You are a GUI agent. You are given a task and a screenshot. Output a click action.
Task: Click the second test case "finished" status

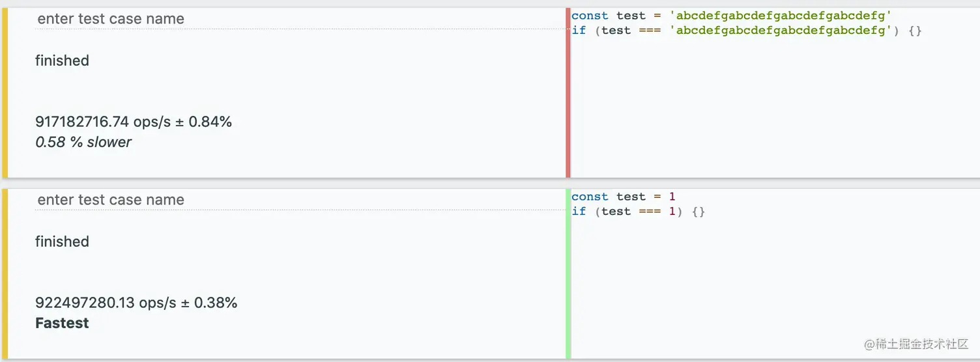tap(62, 242)
